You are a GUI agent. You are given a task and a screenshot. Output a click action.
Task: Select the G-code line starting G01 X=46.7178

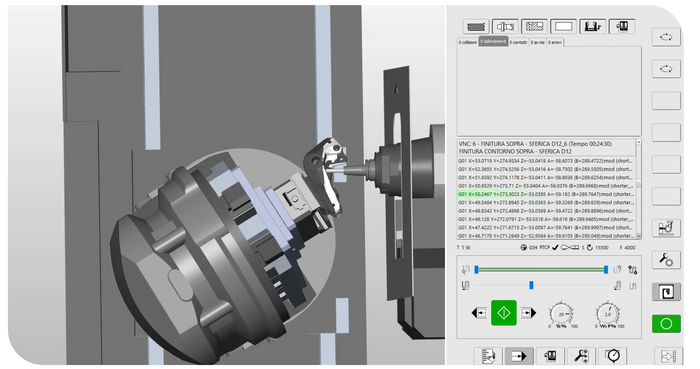coord(546,236)
